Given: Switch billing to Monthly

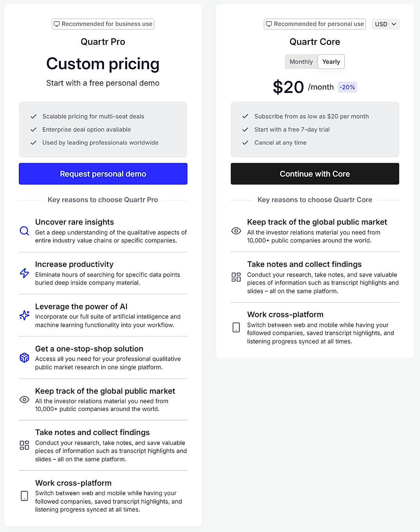Looking at the screenshot, I should pos(301,61).
